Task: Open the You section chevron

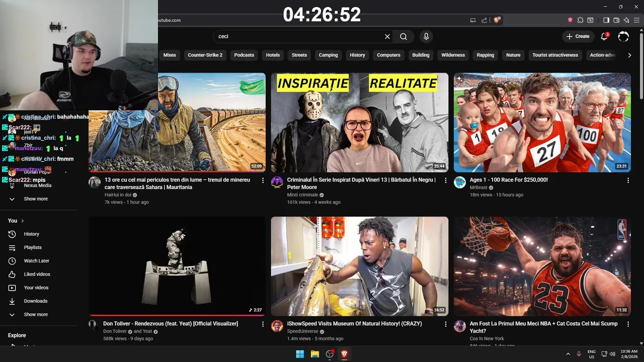Action: (22, 221)
